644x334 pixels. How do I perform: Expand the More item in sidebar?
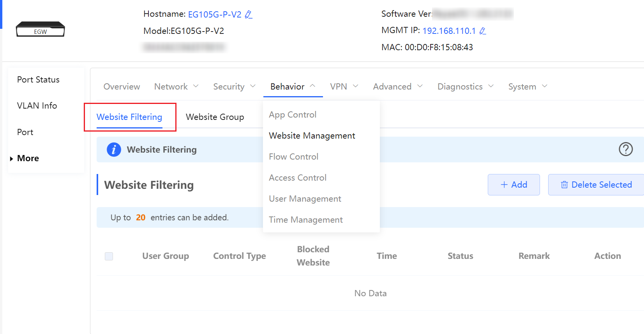point(28,158)
